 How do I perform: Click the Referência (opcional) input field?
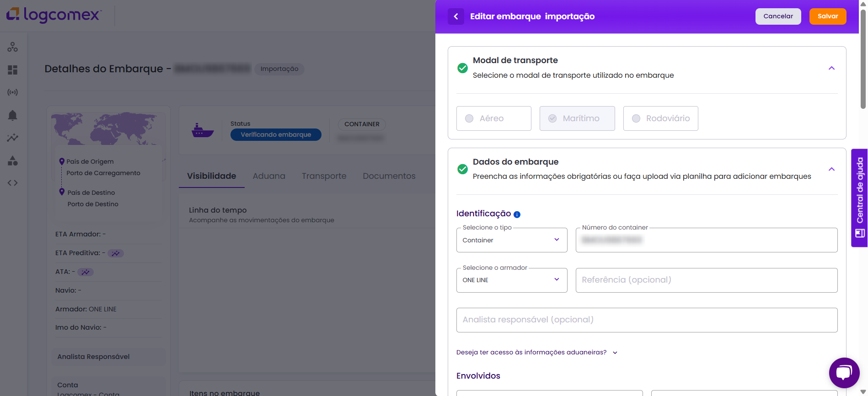point(706,280)
